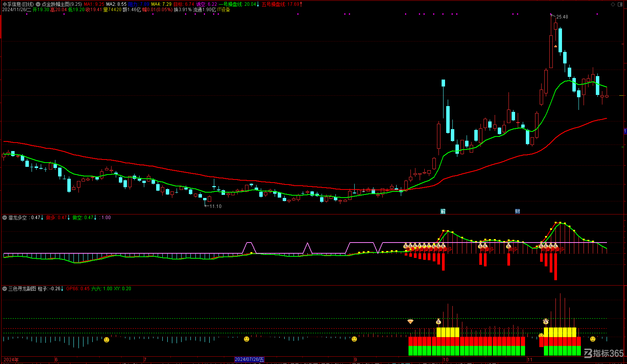Click the 换3.91% turnover value

point(183,10)
